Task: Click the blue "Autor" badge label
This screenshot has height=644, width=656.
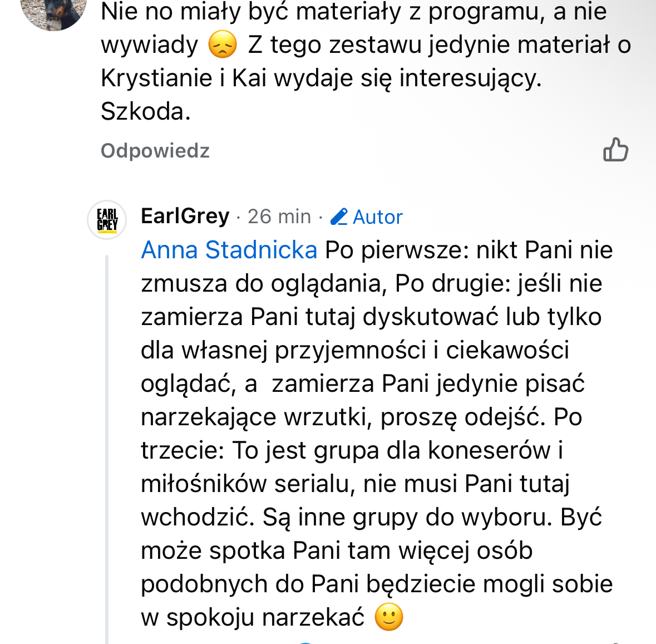Action: click(x=377, y=217)
